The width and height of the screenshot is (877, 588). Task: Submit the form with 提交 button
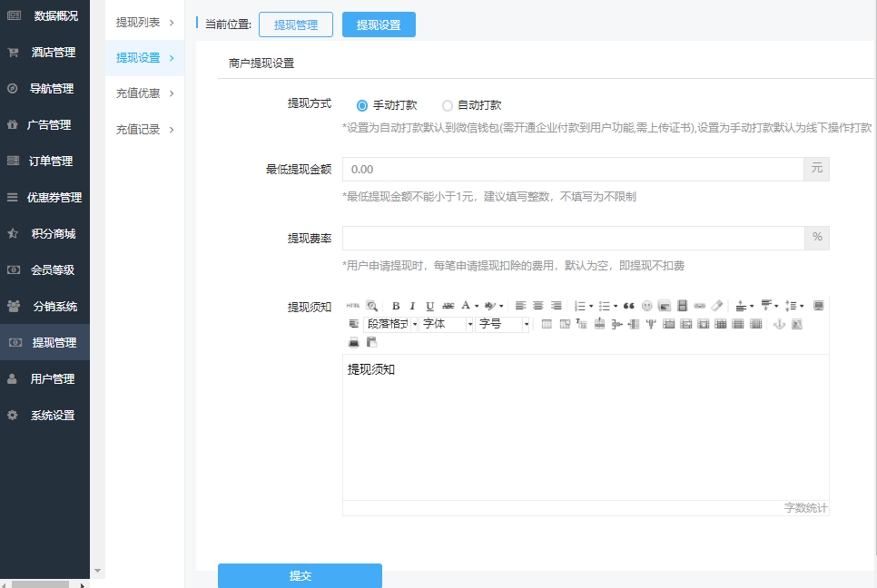coord(300,575)
